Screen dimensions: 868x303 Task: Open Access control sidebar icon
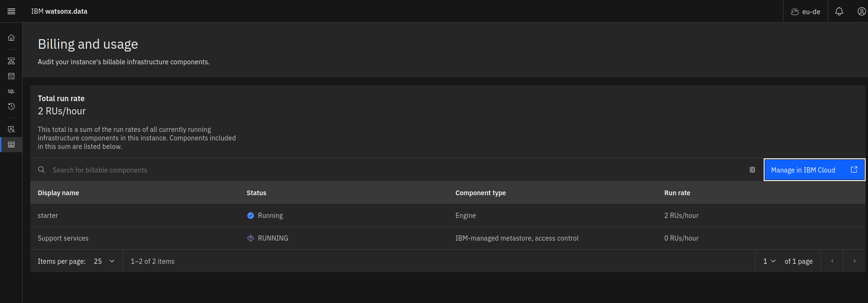[11, 129]
